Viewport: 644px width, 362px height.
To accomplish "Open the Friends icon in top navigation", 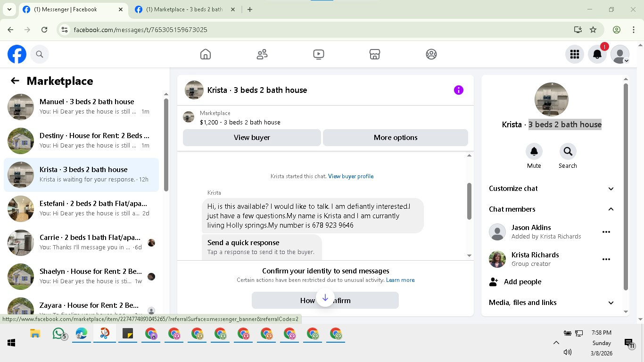I will 262,54.
